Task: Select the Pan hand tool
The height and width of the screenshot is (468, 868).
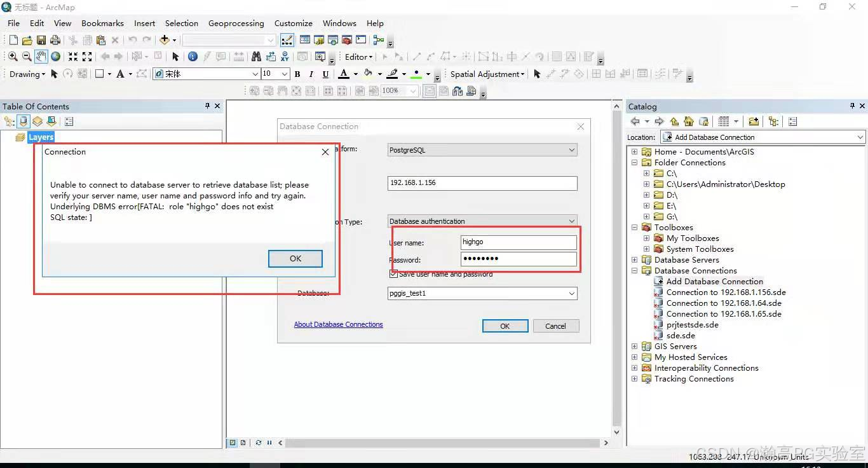Action: (41, 57)
